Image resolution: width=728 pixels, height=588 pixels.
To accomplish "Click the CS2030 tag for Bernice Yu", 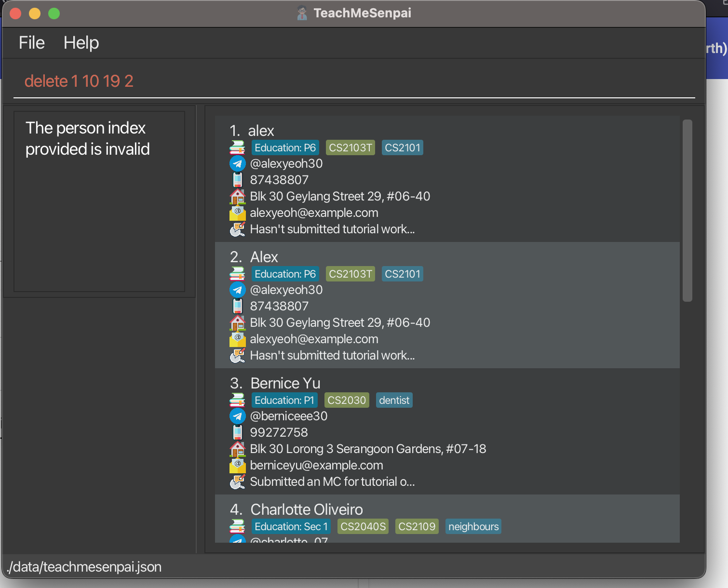I will (347, 400).
